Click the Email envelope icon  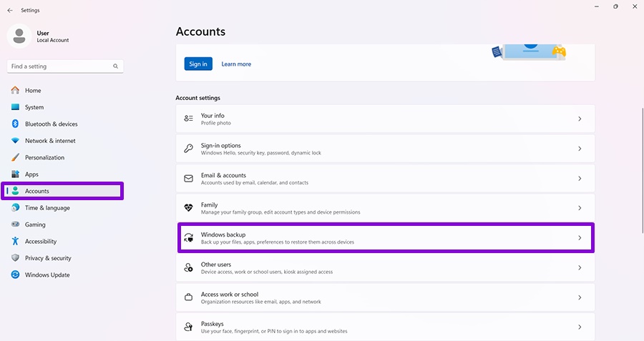click(188, 179)
